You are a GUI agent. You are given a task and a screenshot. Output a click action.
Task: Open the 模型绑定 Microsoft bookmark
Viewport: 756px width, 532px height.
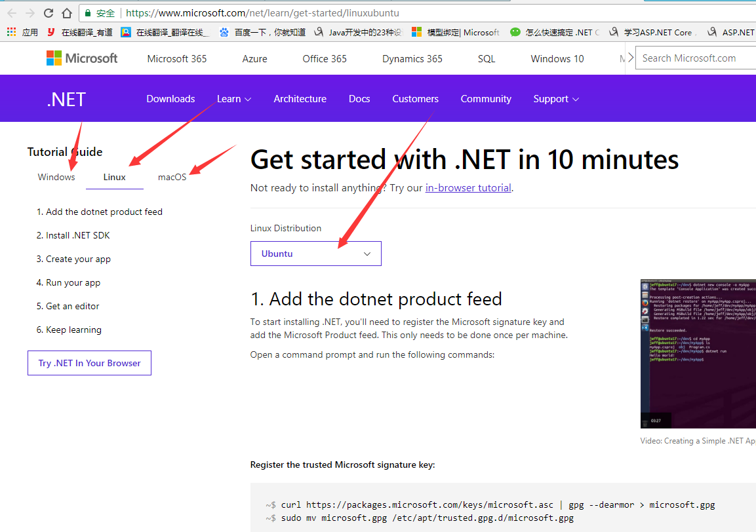coord(456,32)
